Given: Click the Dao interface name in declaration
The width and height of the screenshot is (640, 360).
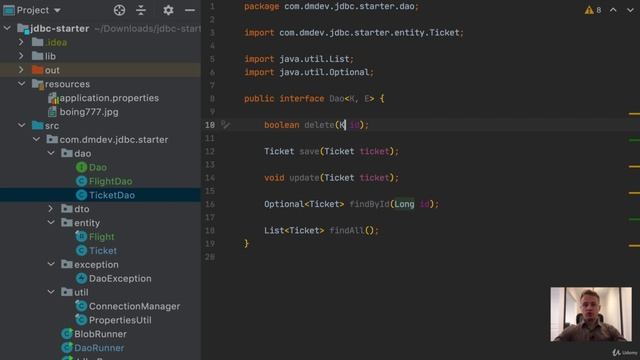Looking at the screenshot, I should point(337,99).
